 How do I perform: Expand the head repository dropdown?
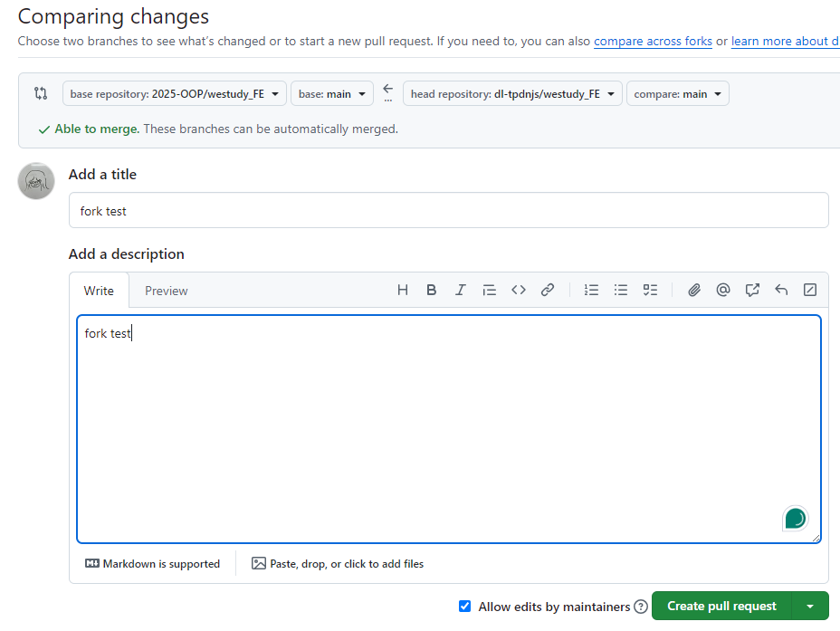[x=512, y=94]
